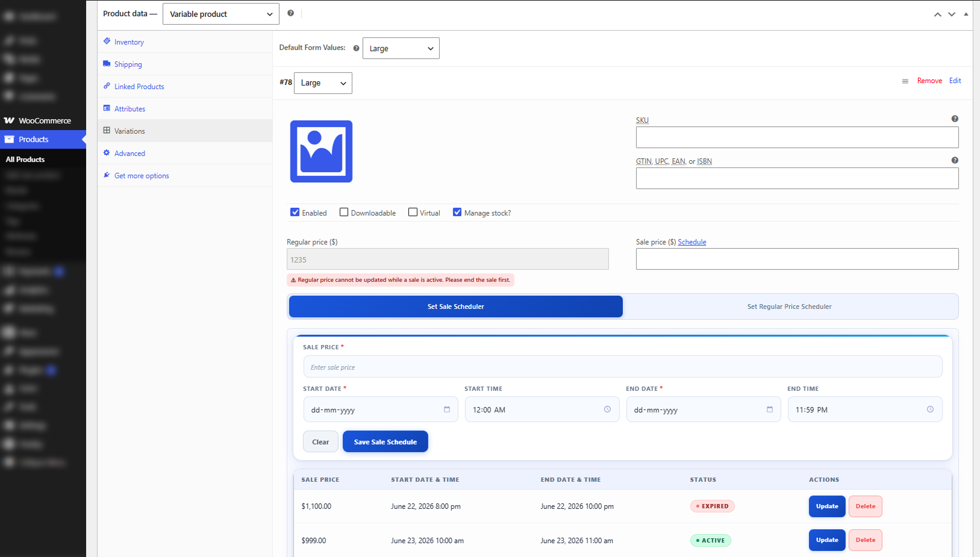Move Product data panel up
Image resolution: width=980 pixels, height=557 pixels.
coord(938,14)
